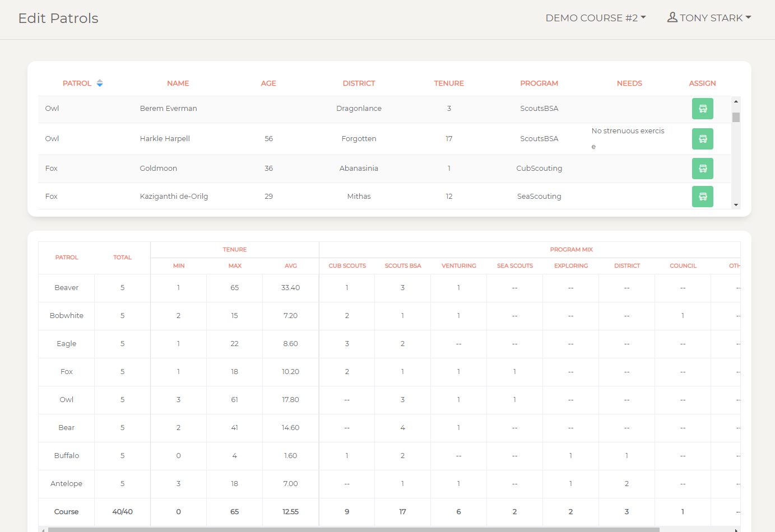Click the SeaScouting program cell
This screenshot has height=532, width=775.
pyautogui.click(x=539, y=197)
